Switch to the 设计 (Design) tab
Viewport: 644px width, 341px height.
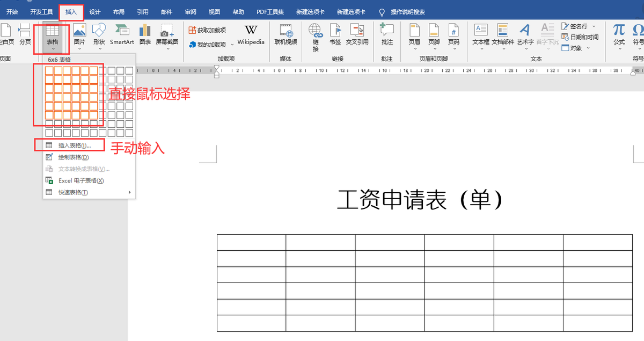pyautogui.click(x=95, y=12)
